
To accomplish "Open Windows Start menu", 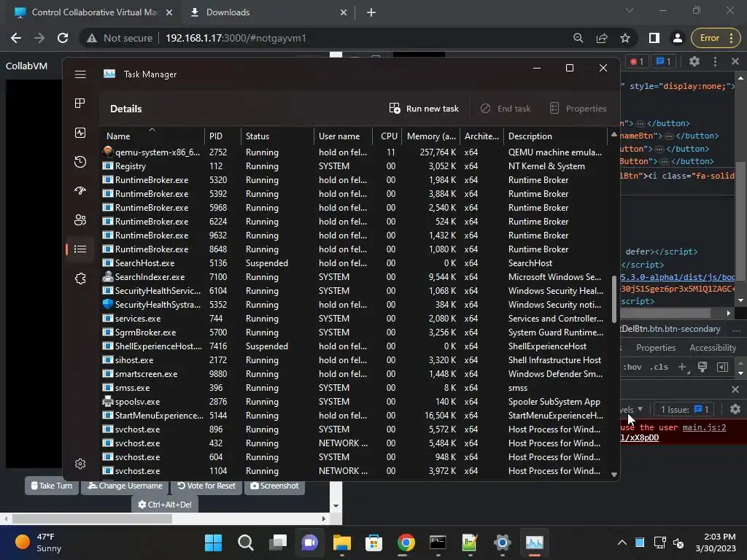I will [214, 542].
